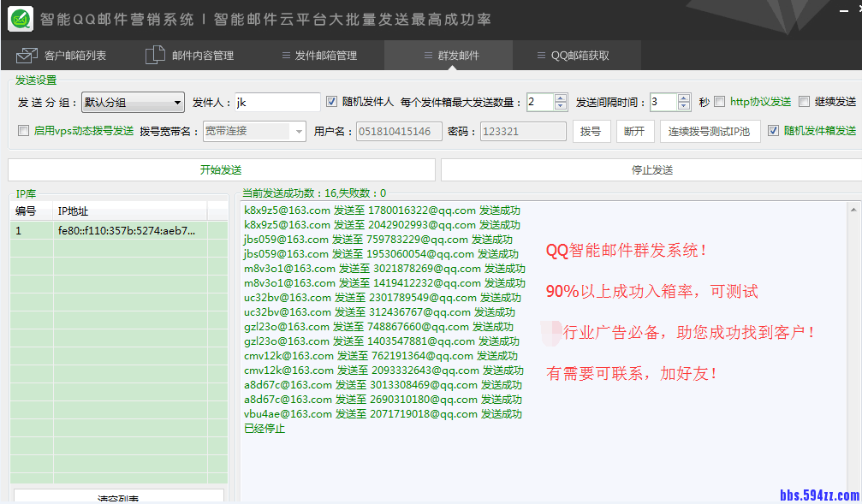Screen dimensions: 862x504
Task: Click the 发件人 input field containing jk
Action: [x=277, y=102]
